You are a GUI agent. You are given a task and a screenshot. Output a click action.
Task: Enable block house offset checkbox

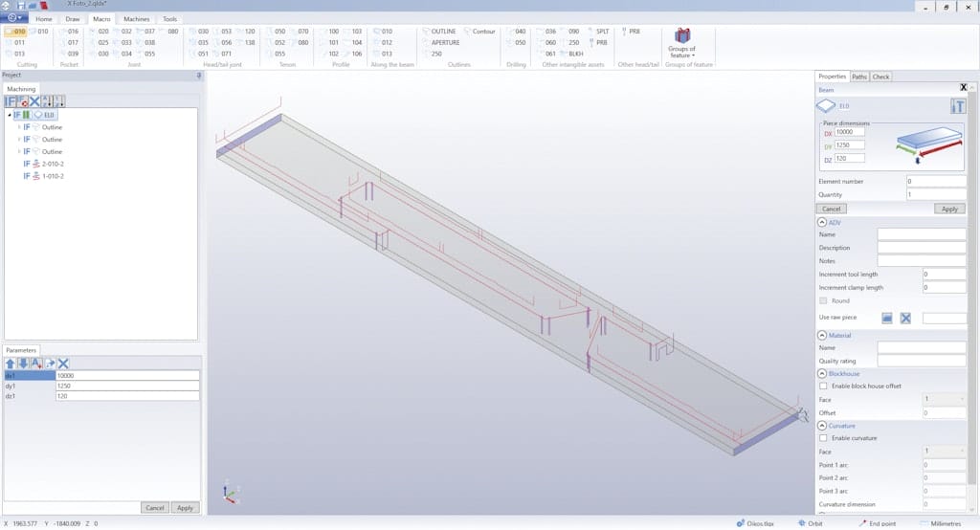[x=824, y=385]
